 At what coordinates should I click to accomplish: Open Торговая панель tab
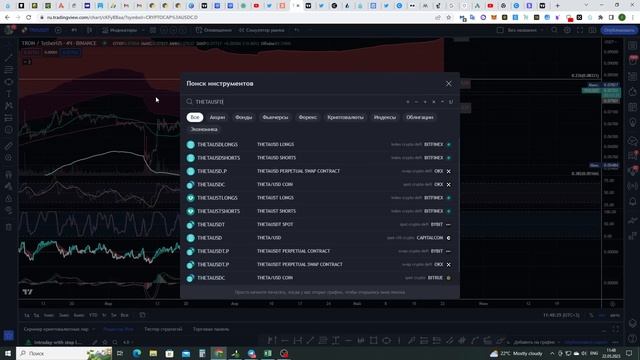211,329
